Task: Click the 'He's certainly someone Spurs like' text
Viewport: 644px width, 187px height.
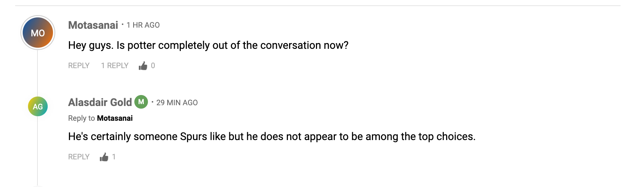Action: [272, 137]
